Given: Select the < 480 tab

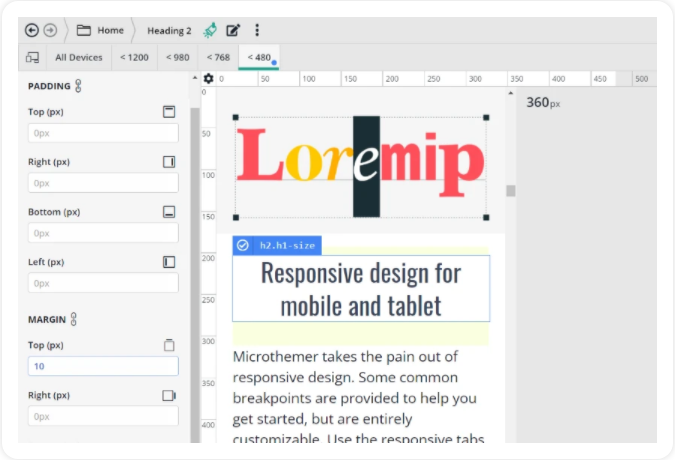Looking at the screenshot, I should point(259,57).
